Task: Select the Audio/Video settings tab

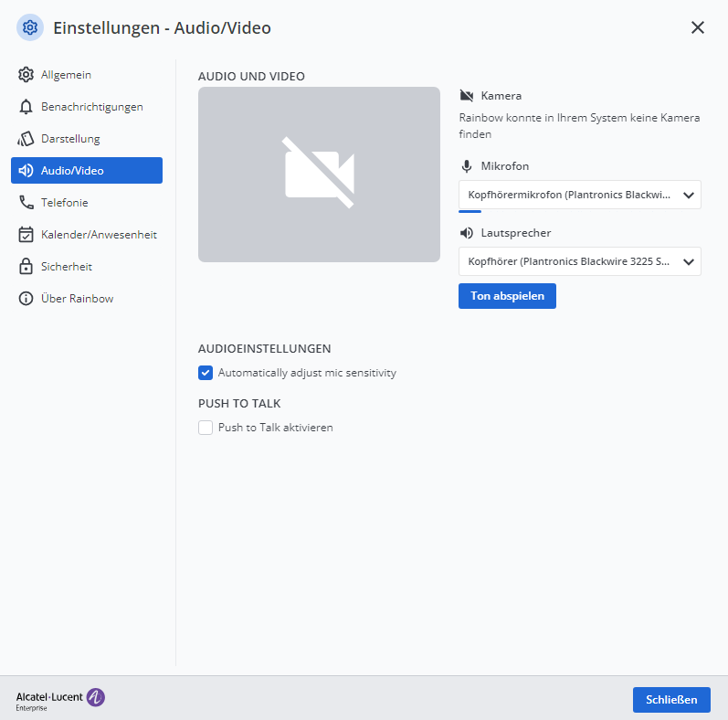Action: 87,171
